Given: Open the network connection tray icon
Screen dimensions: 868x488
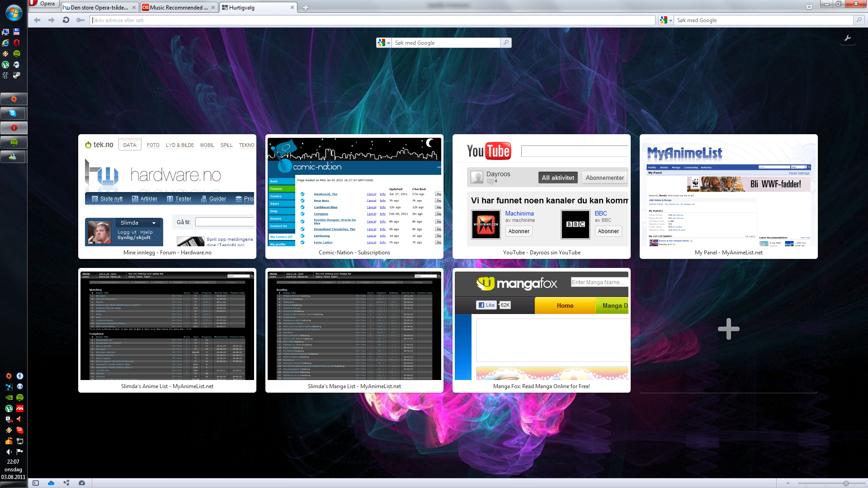Looking at the screenshot, I should click(x=20, y=441).
